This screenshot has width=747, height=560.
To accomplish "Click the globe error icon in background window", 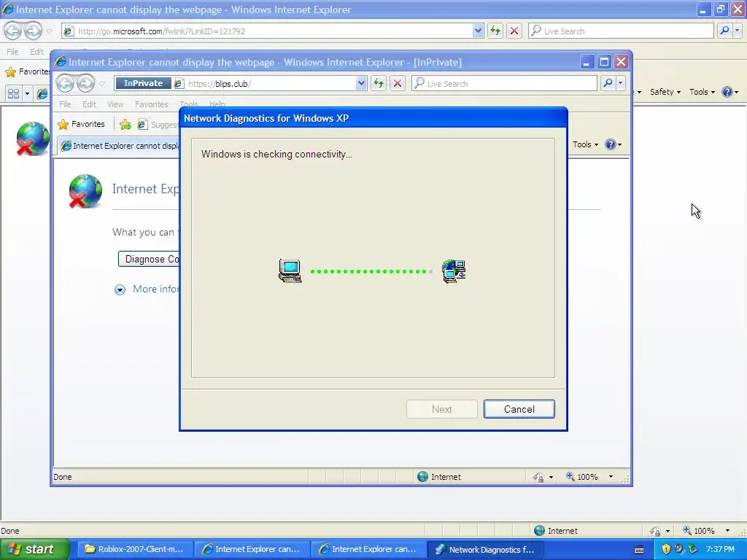I will [32, 139].
